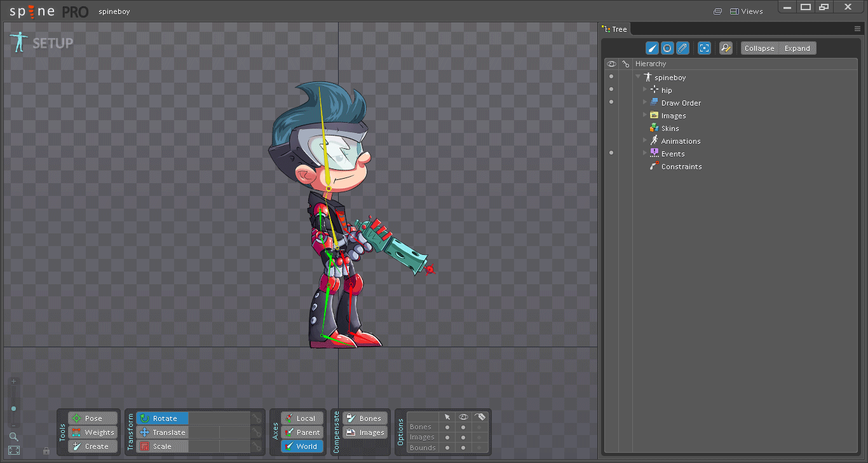This screenshot has height=463, width=868.
Task: Expand the Draw Order node arrow
Action: click(x=645, y=102)
